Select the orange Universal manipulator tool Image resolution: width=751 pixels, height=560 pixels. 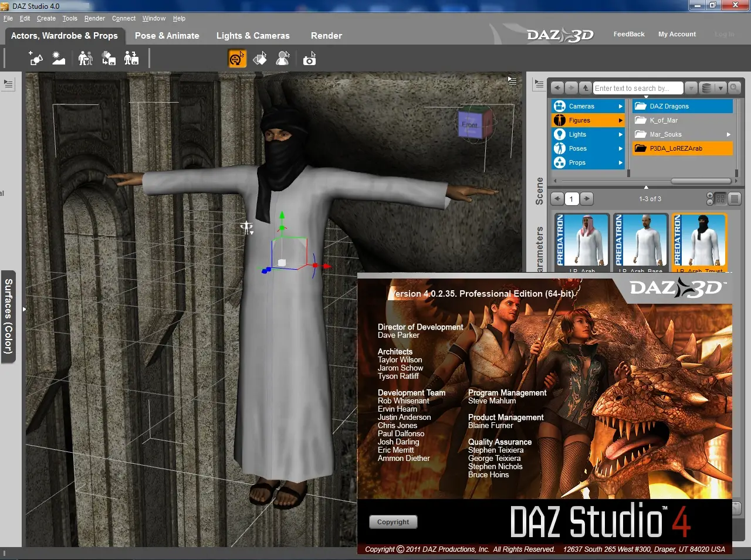coord(237,58)
